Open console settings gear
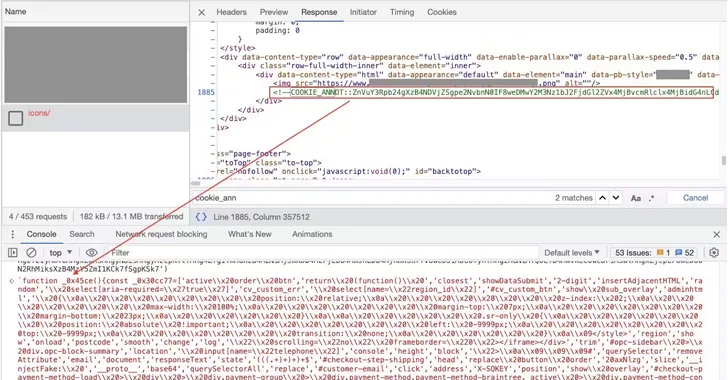 714,253
